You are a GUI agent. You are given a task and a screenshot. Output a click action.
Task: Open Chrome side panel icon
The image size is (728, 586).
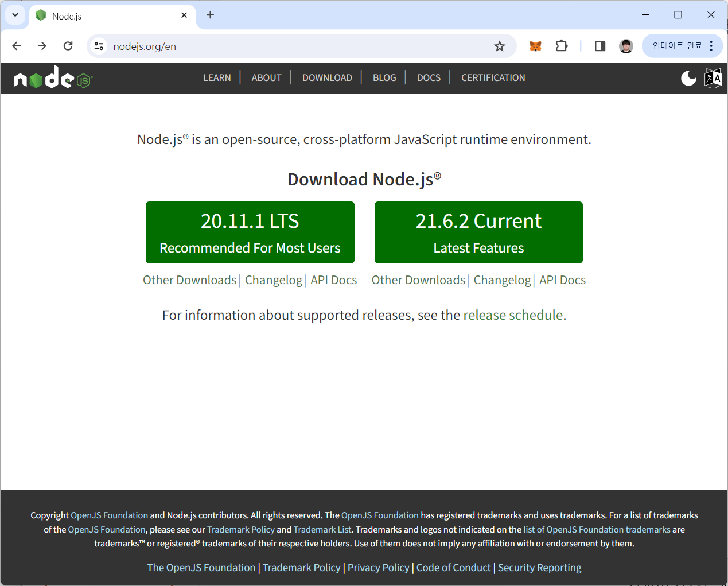tap(600, 46)
